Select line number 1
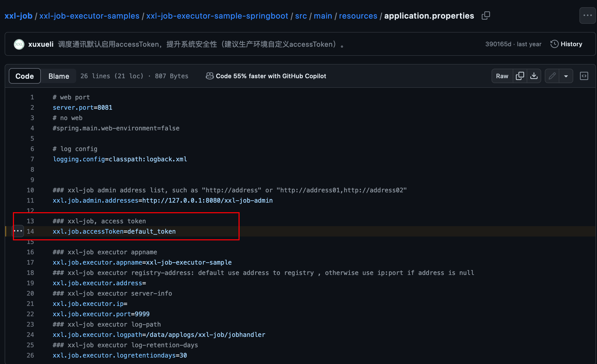Image resolution: width=597 pixels, height=364 pixels. (32, 97)
